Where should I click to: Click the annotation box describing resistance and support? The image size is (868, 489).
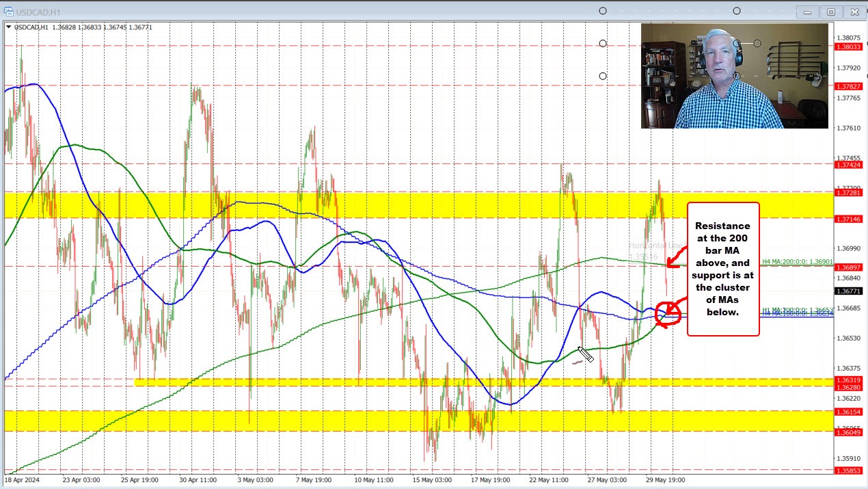(x=722, y=269)
